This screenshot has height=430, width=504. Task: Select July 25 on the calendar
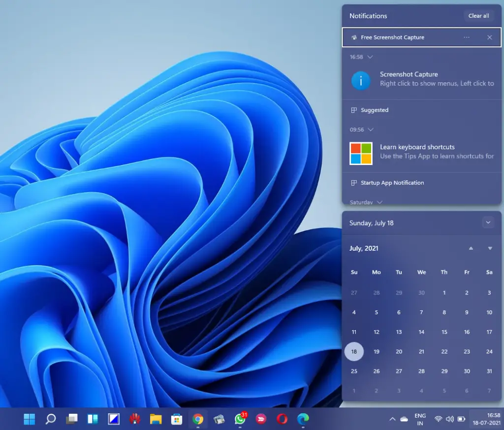pos(354,371)
